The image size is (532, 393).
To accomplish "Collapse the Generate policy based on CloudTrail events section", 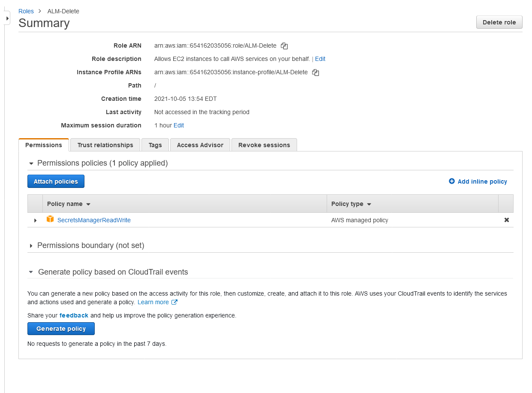I will pos(30,272).
